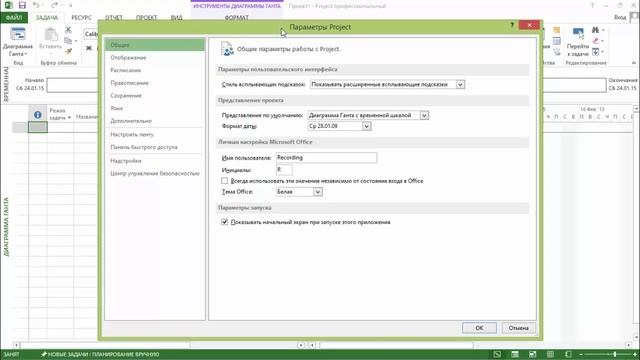This screenshot has width=640, height=360.
Task: Select the Дополнительно category in sidebar
Action: [155, 121]
